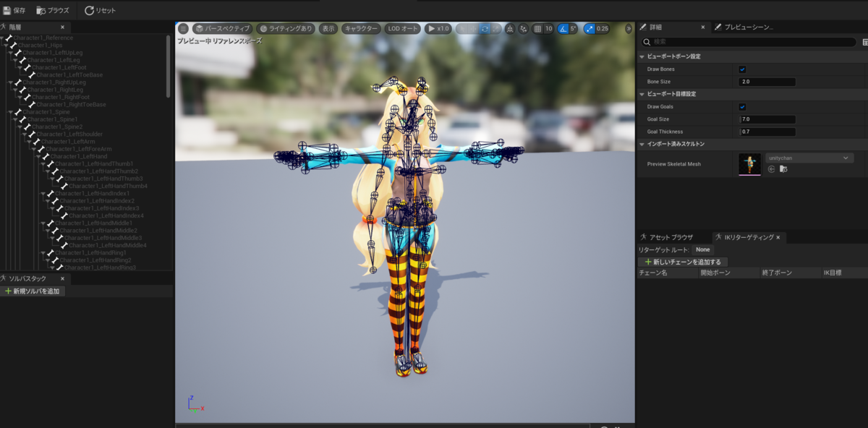Viewport: 868px width, 428px height.
Task: Select Character1_LeftHandThumb4 bone
Action: 108,186
